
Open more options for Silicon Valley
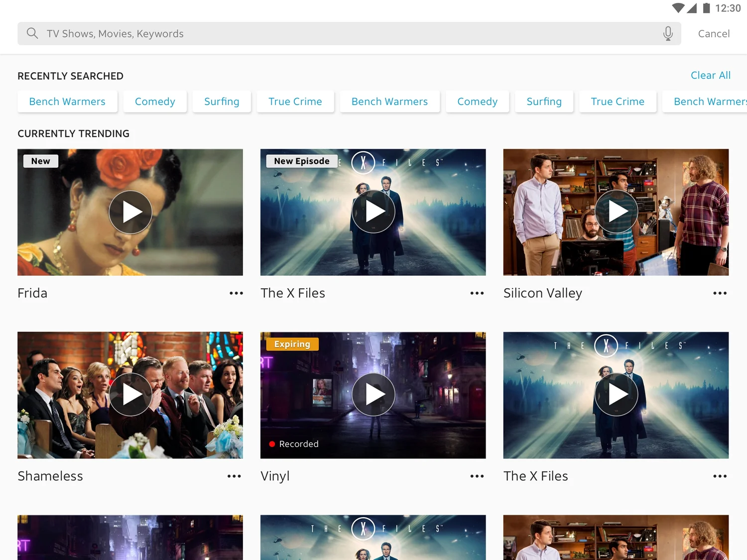(x=720, y=293)
